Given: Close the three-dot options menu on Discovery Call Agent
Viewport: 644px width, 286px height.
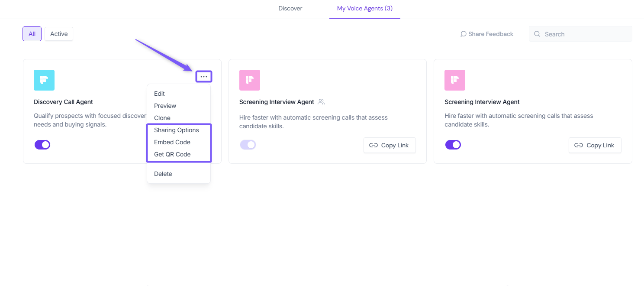Looking at the screenshot, I should (204, 77).
